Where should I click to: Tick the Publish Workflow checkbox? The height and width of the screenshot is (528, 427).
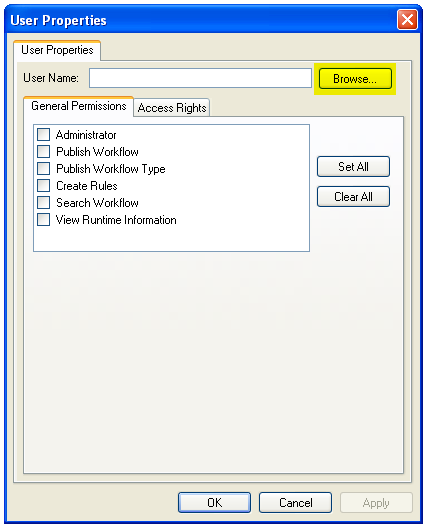point(43,152)
